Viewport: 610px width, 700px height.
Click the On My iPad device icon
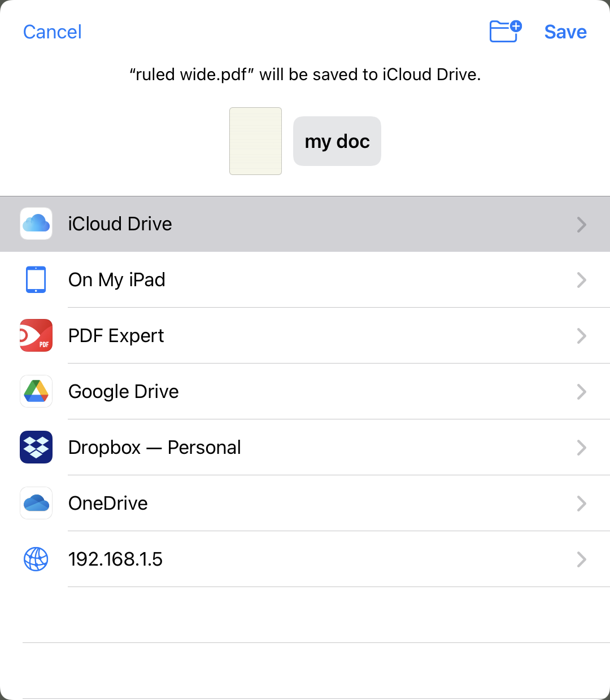click(x=36, y=280)
